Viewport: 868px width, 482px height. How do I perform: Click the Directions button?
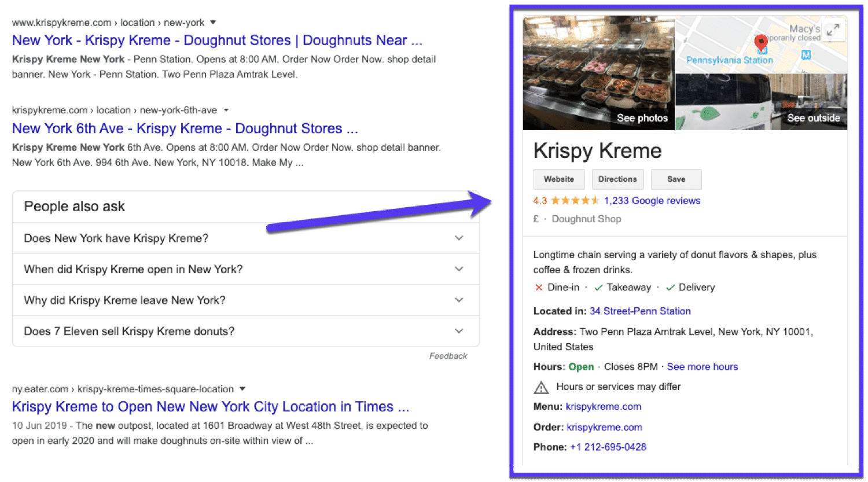click(x=617, y=179)
